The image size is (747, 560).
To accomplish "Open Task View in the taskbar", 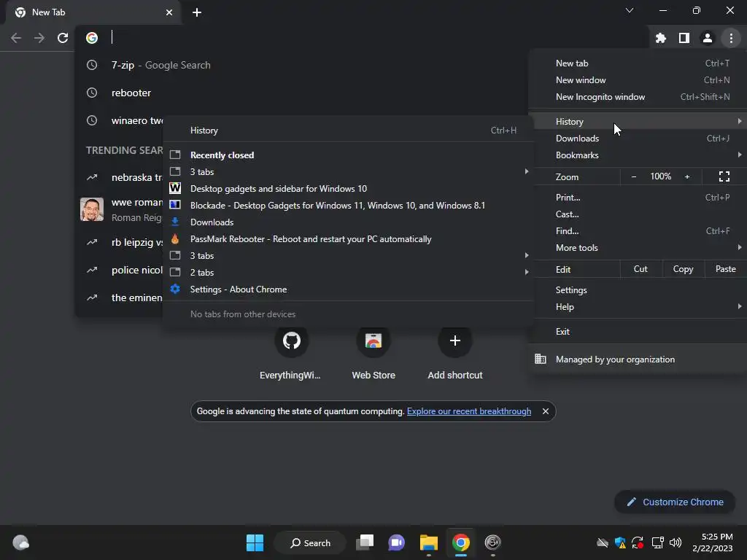I will coord(365,542).
